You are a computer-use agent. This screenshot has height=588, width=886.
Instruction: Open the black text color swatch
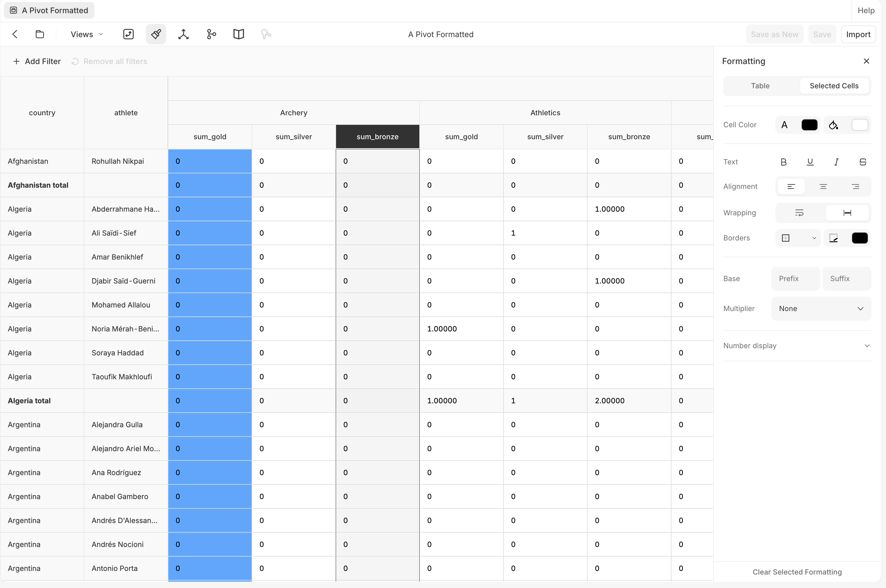tap(810, 125)
